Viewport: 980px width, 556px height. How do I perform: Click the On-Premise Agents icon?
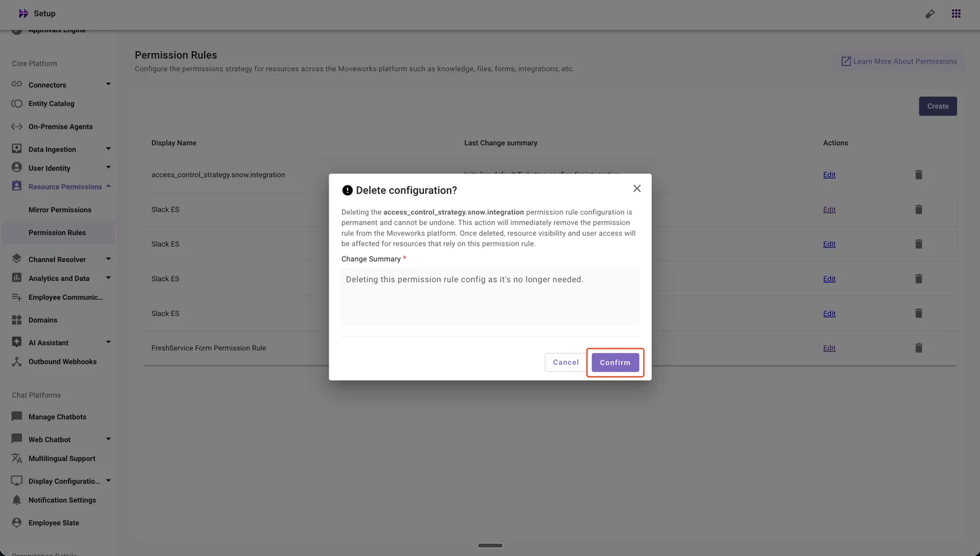click(17, 126)
